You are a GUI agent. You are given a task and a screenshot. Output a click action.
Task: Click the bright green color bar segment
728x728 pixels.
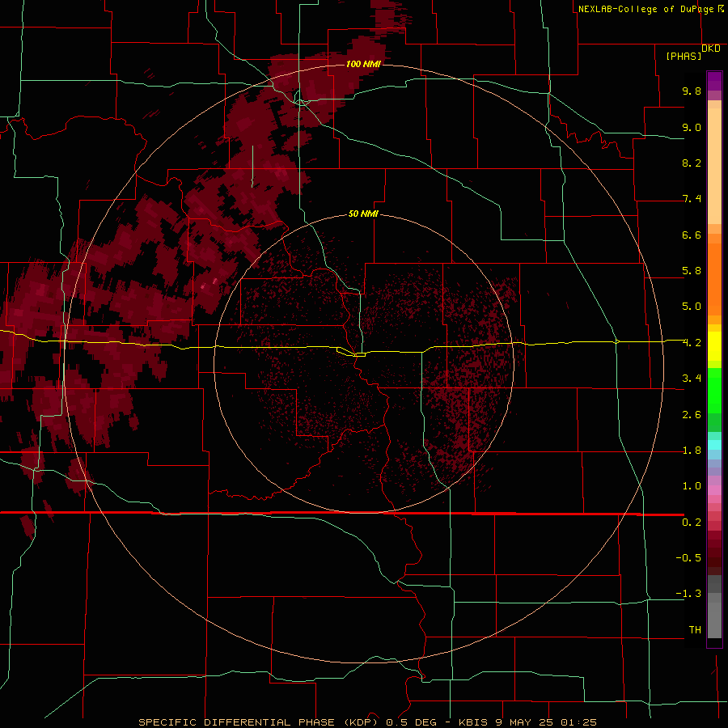click(x=714, y=390)
